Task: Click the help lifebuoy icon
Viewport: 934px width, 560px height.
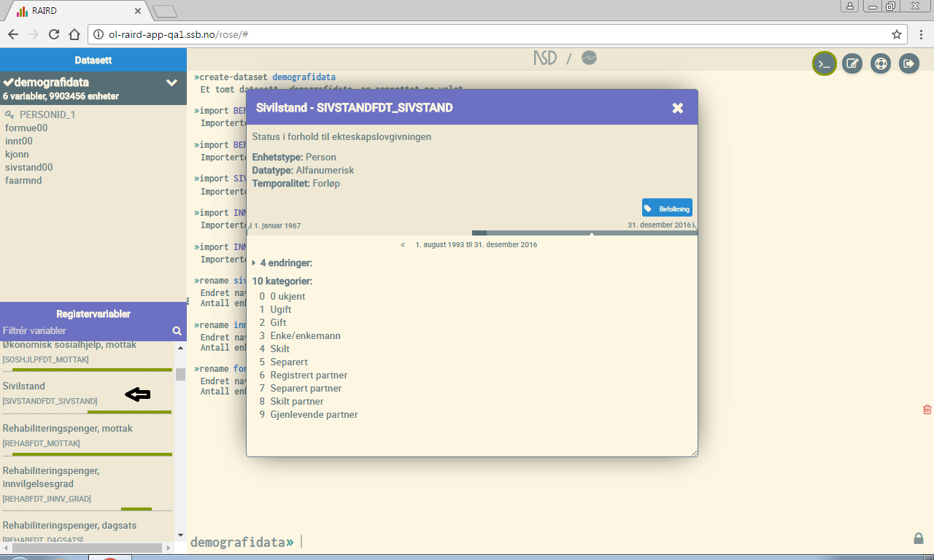Action: pos(881,63)
